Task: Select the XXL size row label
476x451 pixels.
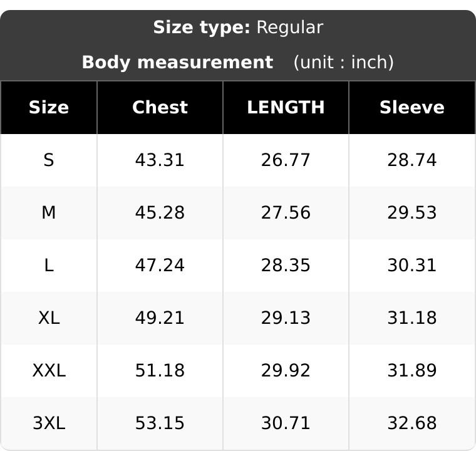Action: point(49,371)
